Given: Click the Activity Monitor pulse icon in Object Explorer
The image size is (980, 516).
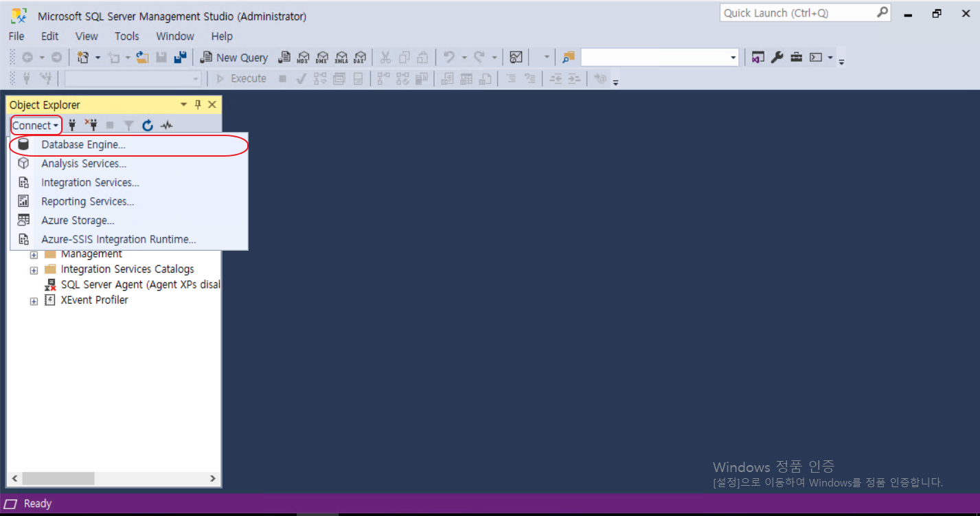Looking at the screenshot, I should point(167,125).
